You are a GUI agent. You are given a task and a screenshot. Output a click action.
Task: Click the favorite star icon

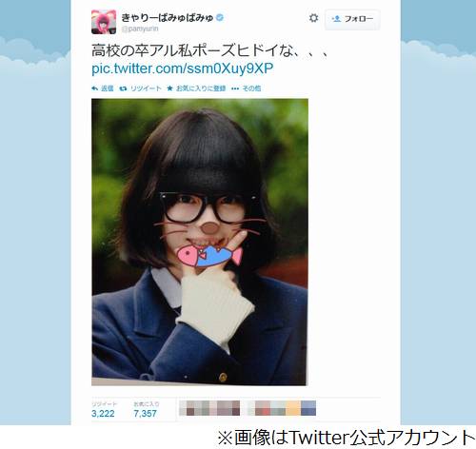click(169, 88)
